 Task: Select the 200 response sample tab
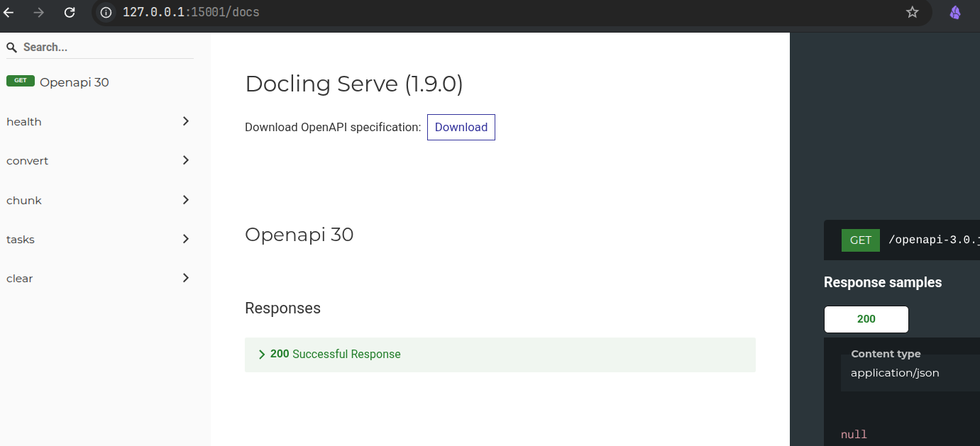(x=866, y=319)
